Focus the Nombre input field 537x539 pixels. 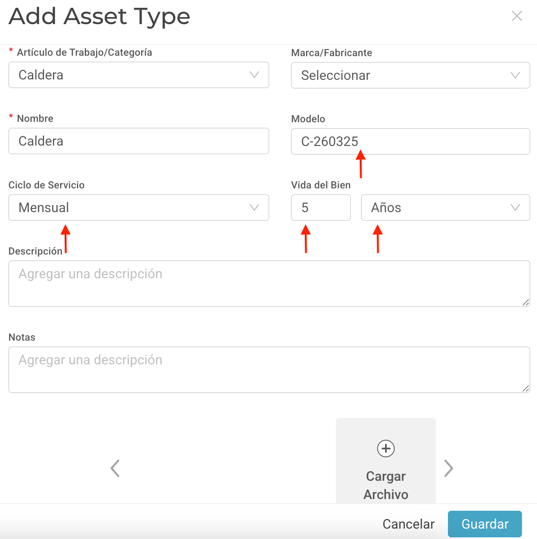(x=139, y=141)
